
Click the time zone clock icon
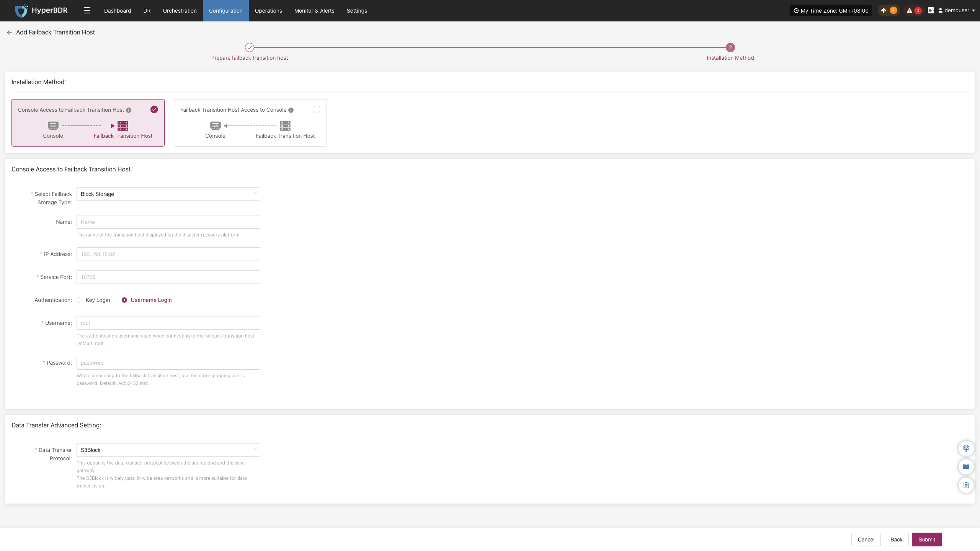click(x=796, y=11)
